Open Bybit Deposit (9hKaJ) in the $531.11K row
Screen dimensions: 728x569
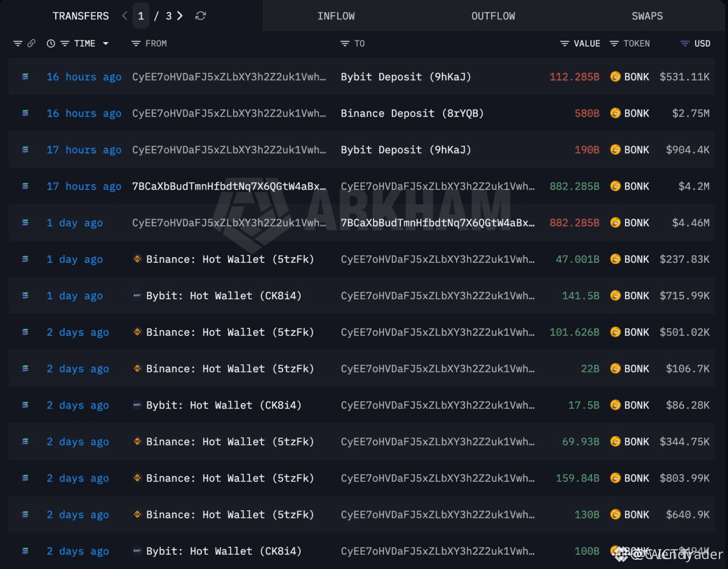click(406, 77)
